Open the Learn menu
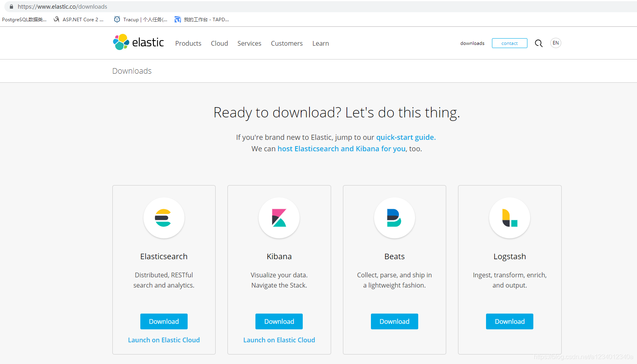The image size is (637, 364). pyautogui.click(x=320, y=43)
